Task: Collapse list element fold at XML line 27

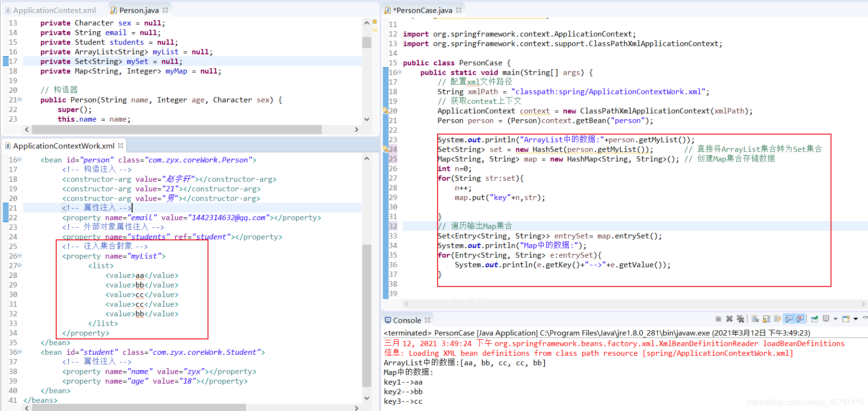Action: tap(20, 265)
